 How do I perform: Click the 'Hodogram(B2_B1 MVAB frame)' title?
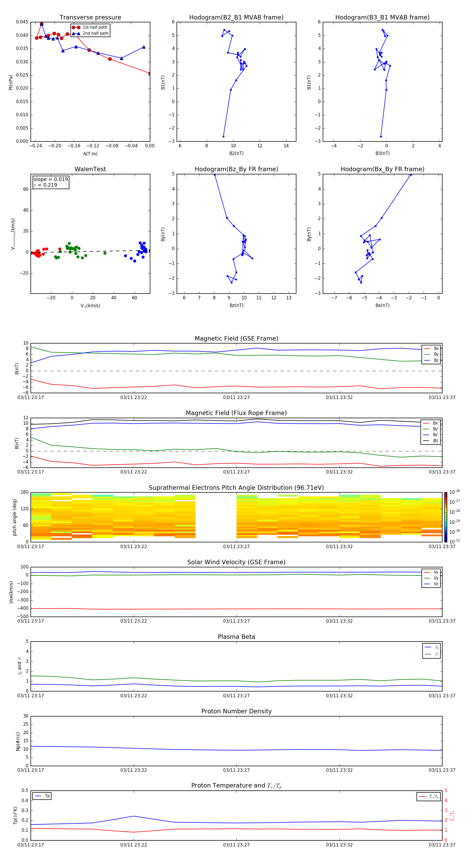coord(236,17)
